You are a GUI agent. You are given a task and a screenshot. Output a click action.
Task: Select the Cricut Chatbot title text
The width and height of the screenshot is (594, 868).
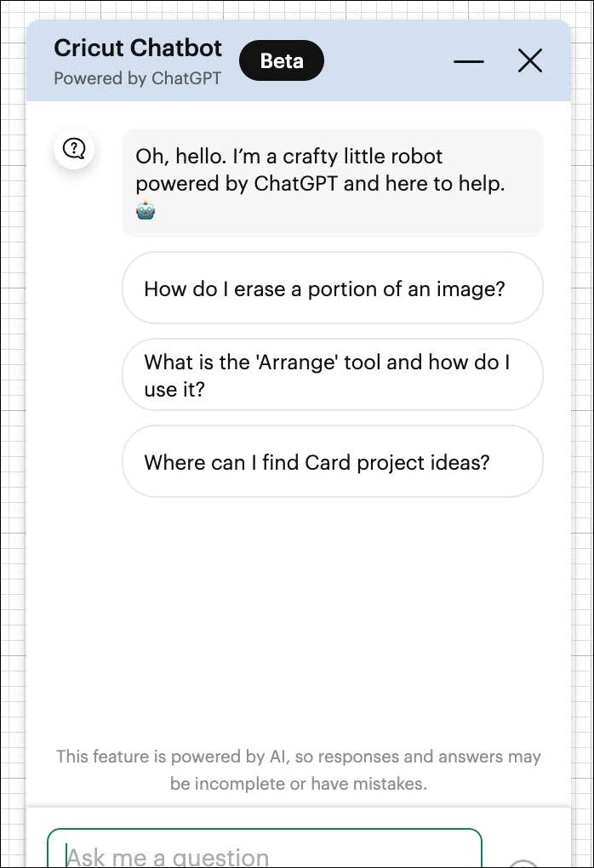point(138,48)
